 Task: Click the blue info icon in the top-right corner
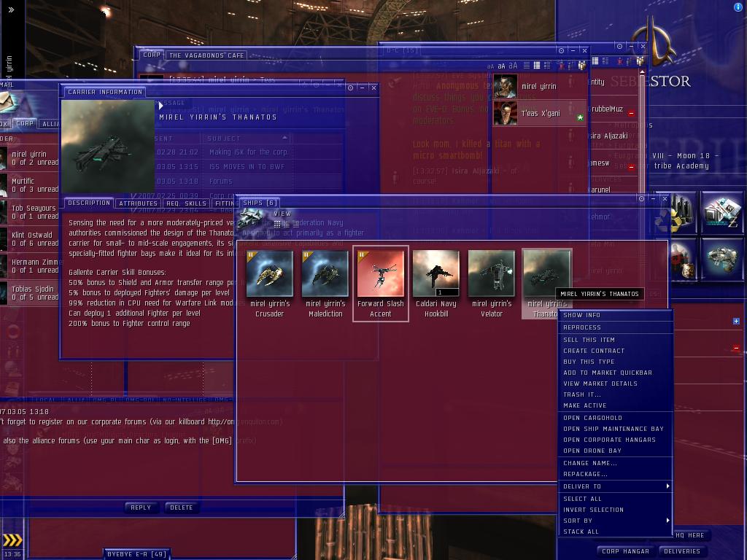click(738, 7)
